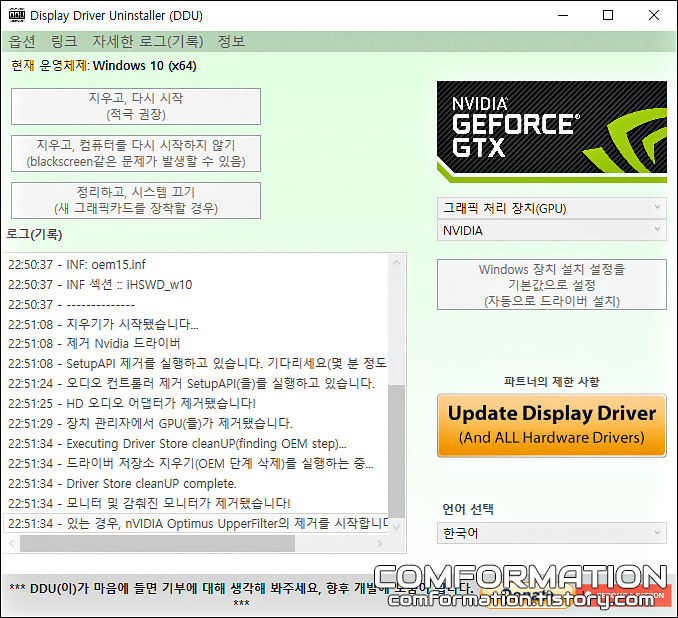Viewport: 678px width, 618px height.
Task: Click the 로그(기록) heading
Action: click(x=34, y=234)
